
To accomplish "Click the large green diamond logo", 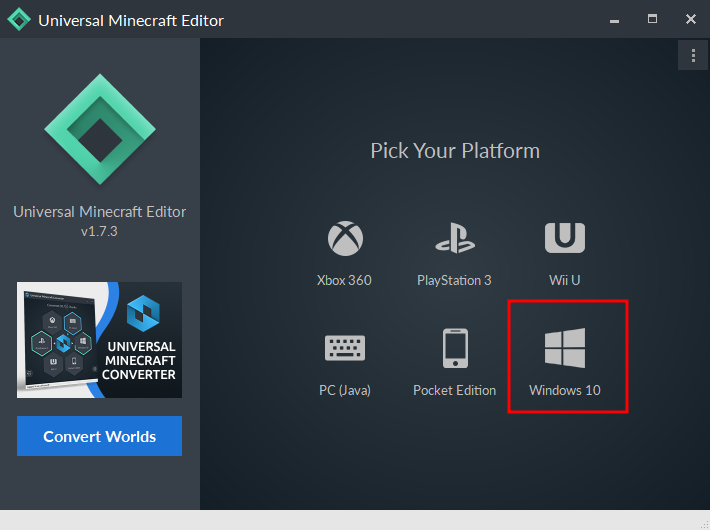I will click(x=100, y=129).
